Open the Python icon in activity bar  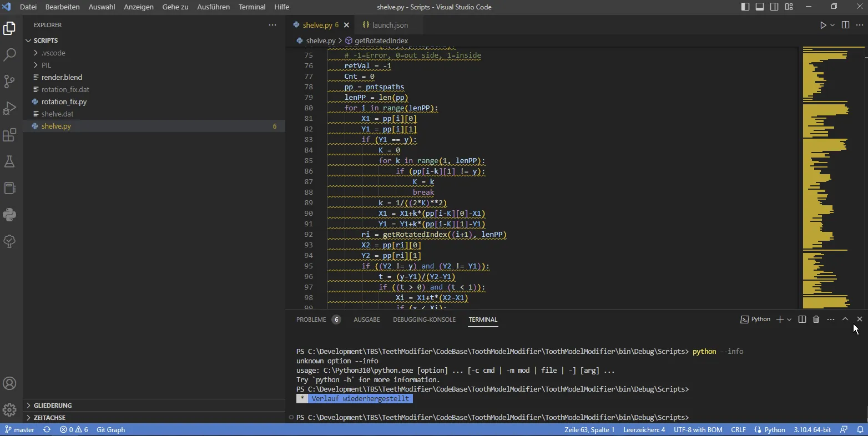pos(9,215)
